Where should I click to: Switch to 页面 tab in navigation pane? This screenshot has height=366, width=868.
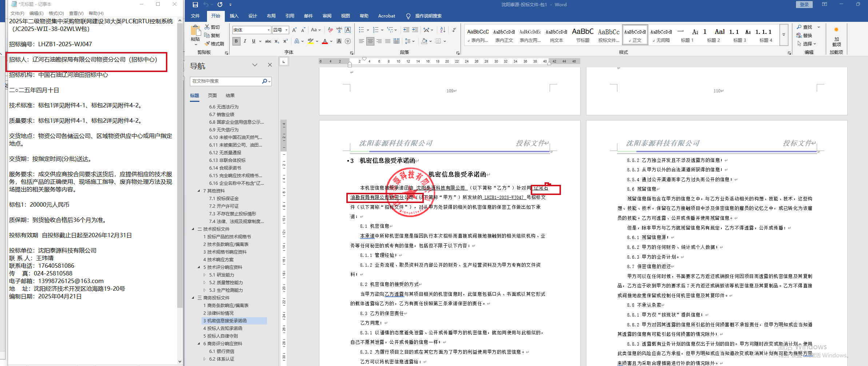coord(212,95)
